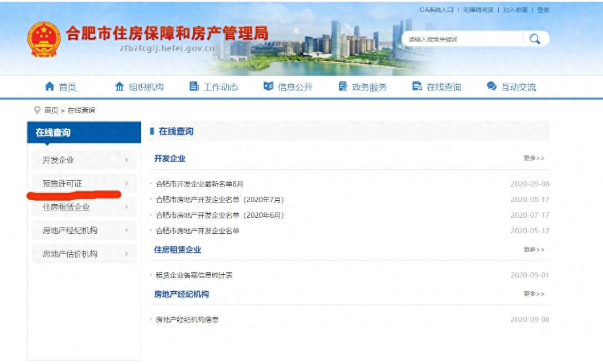Open 租赁企业备案信息统计表 link
Viewport: 603px width, 364px height.
click(x=194, y=275)
